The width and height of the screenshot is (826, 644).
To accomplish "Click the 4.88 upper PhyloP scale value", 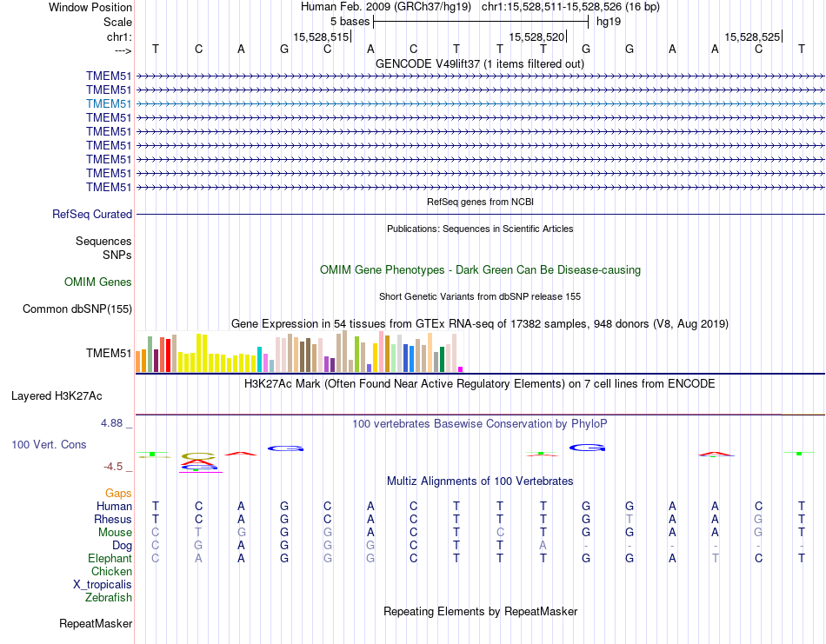I will tap(111, 423).
